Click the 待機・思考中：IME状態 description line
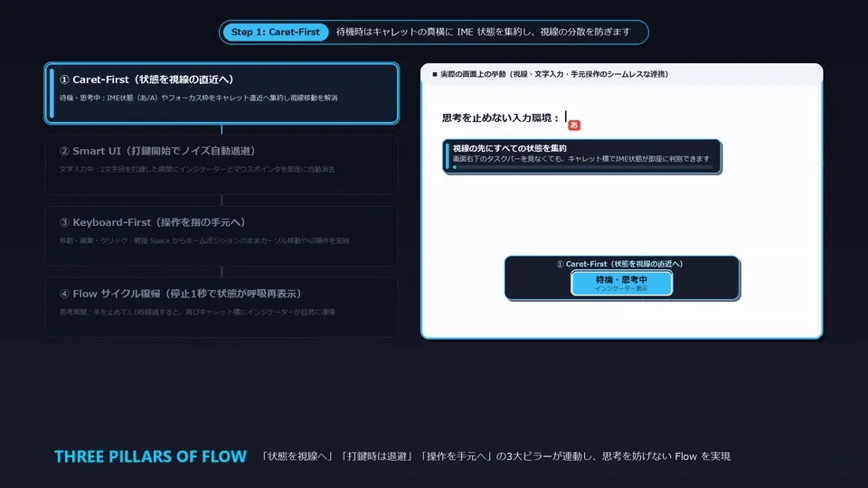Screen dimensions: 868x488 point(198,98)
